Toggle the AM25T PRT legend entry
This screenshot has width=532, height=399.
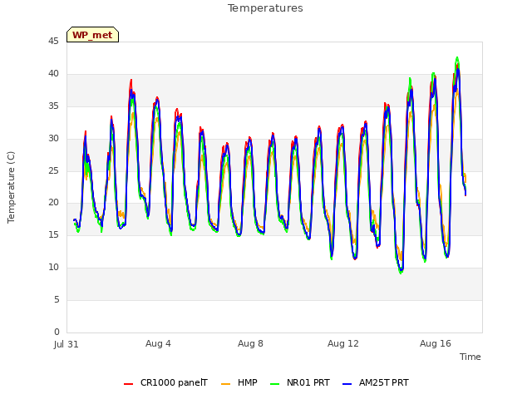[376, 382]
